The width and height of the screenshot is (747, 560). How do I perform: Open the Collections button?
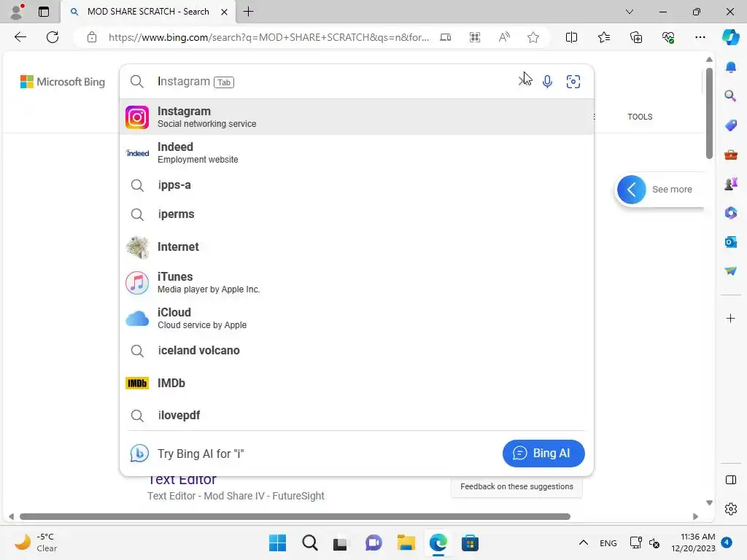pos(636,37)
